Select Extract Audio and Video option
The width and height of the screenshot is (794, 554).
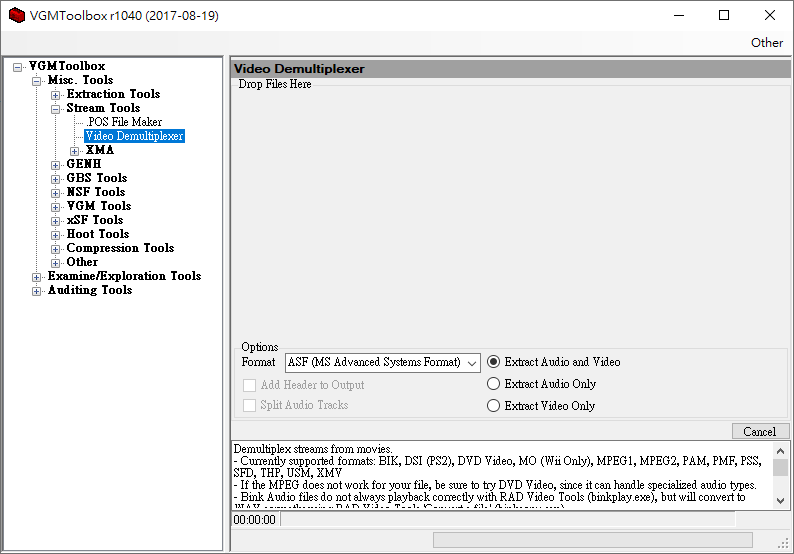[553, 362]
